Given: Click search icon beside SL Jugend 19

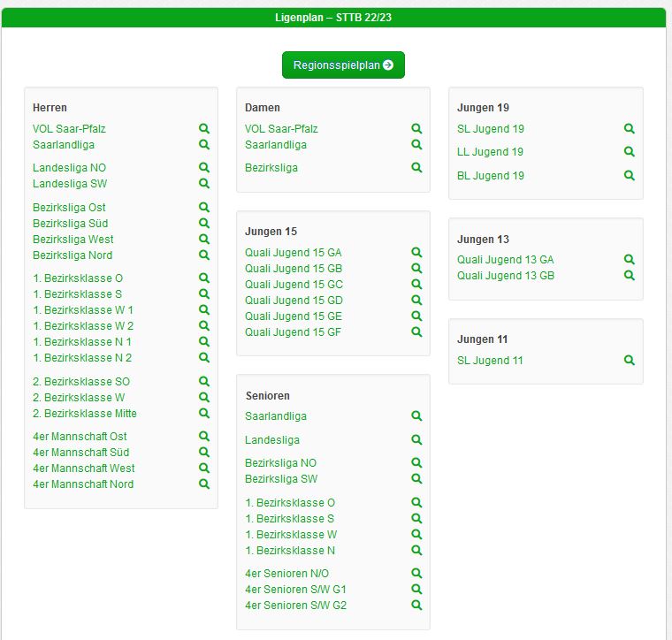Looking at the screenshot, I should click(630, 129).
